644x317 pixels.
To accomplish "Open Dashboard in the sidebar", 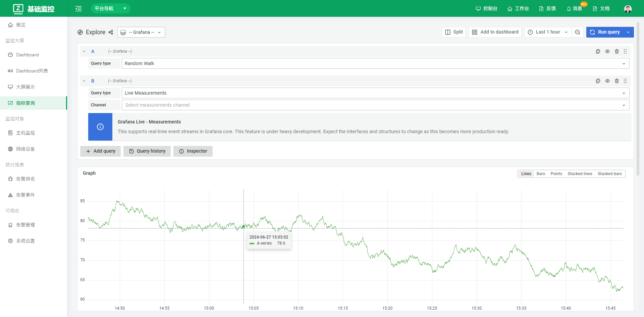I will coord(34,55).
